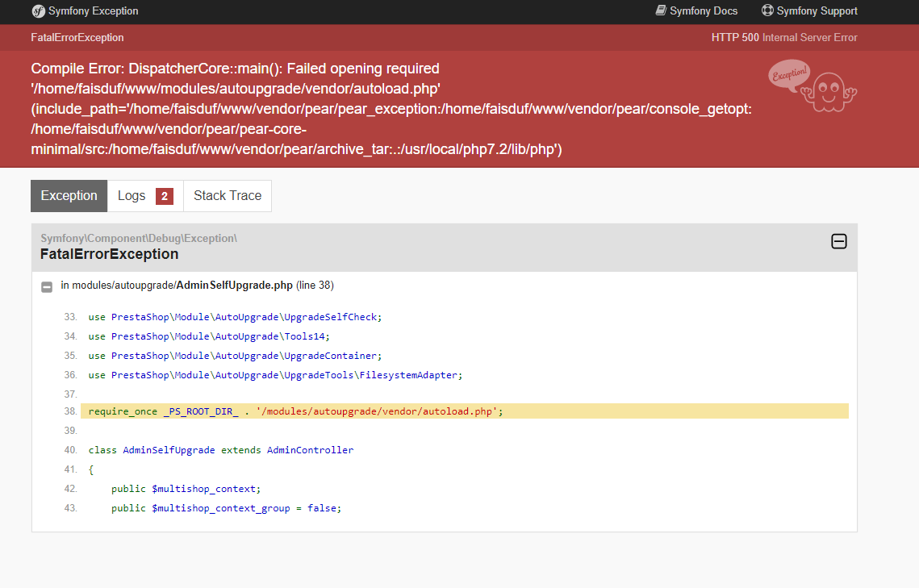Image resolution: width=919 pixels, height=588 pixels.
Task: Click code line 36 FilesystemAdapter
Action: 275,375
